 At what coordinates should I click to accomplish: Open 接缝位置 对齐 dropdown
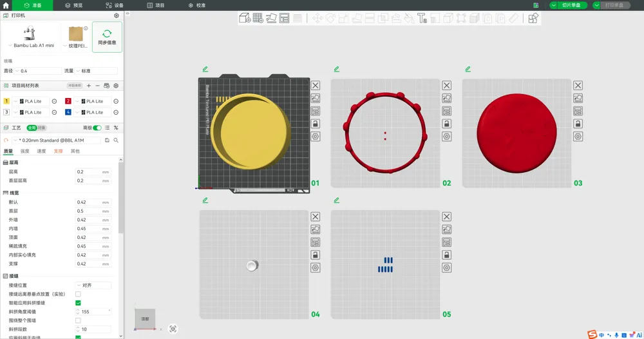coord(93,285)
